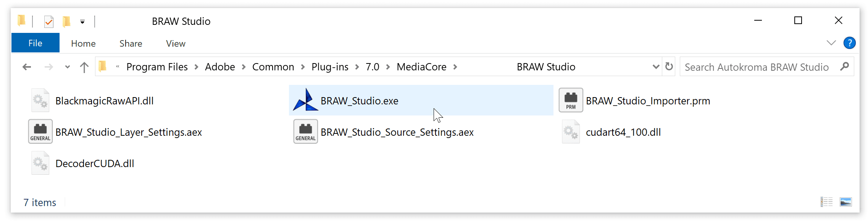Click the Refresh icon beside the address bar
This screenshot has width=868, height=221.
[669, 67]
